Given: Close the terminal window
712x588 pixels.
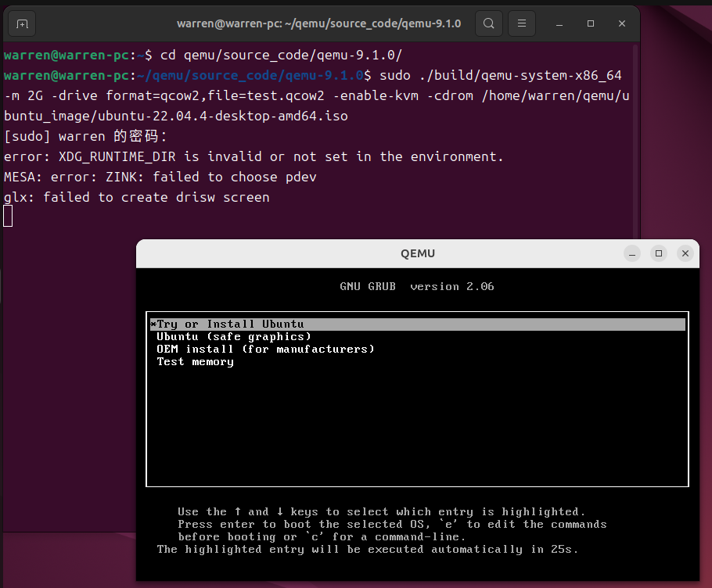Looking at the screenshot, I should [x=622, y=23].
